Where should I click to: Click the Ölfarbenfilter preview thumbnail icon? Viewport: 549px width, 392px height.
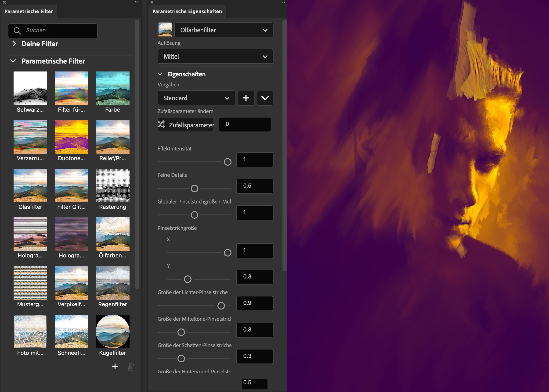click(165, 30)
